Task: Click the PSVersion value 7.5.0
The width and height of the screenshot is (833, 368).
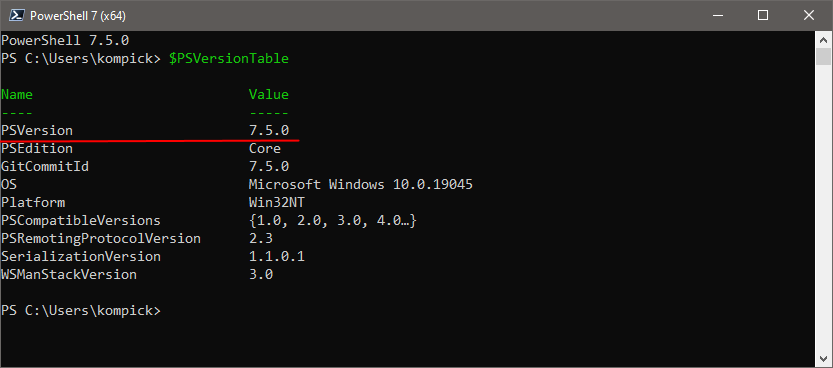Action: coord(269,131)
